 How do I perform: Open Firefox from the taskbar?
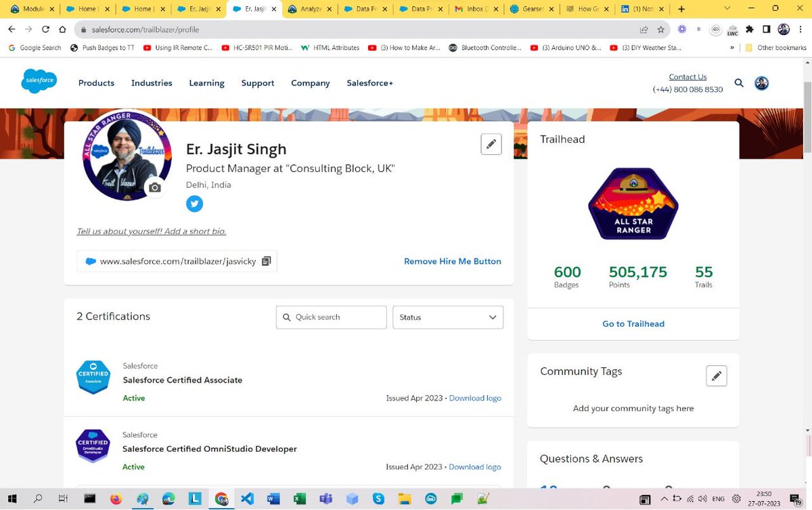click(116, 499)
